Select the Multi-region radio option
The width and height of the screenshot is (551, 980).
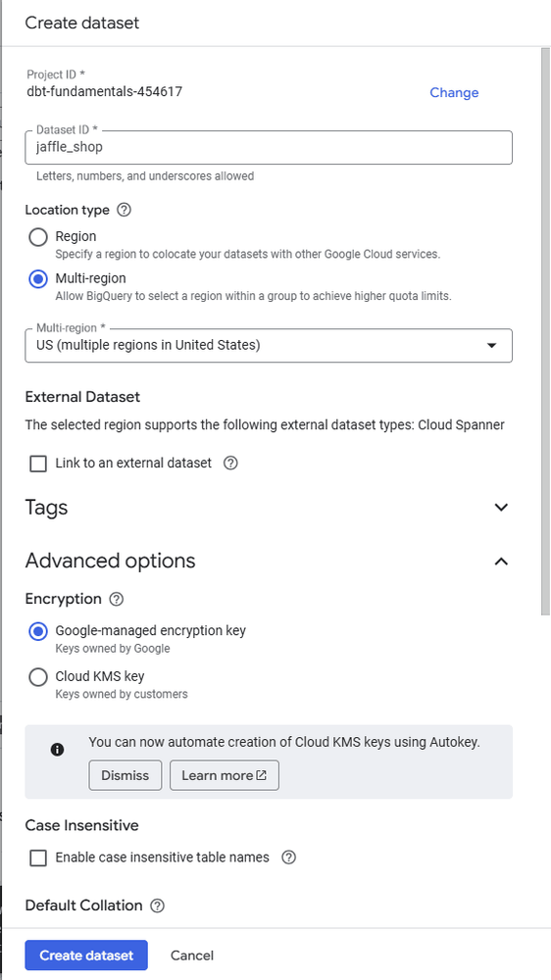(x=38, y=278)
